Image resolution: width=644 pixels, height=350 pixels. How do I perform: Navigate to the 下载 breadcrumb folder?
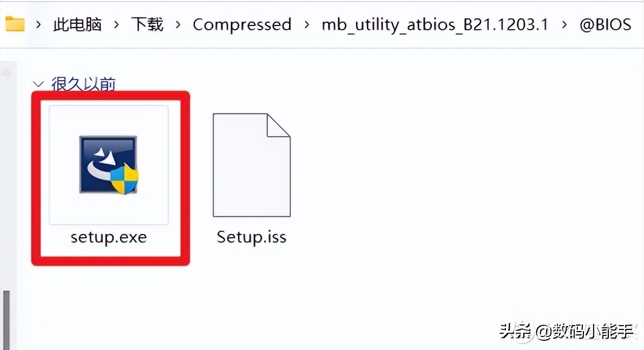[147, 24]
